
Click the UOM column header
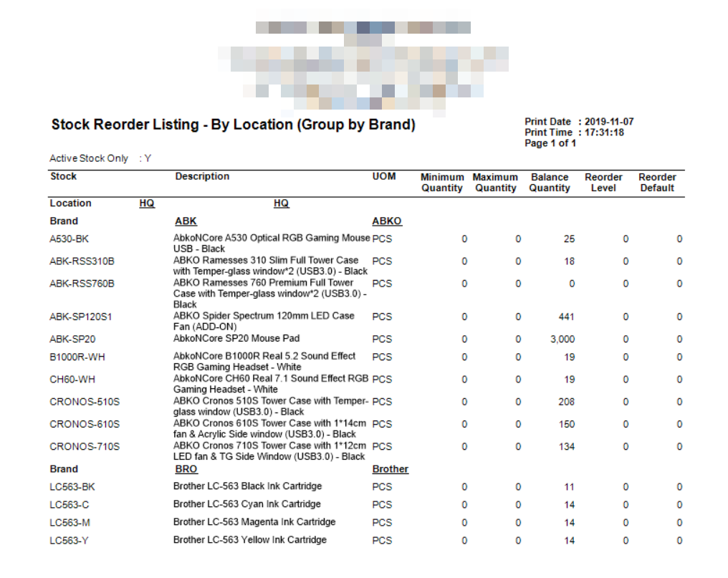(384, 176)
